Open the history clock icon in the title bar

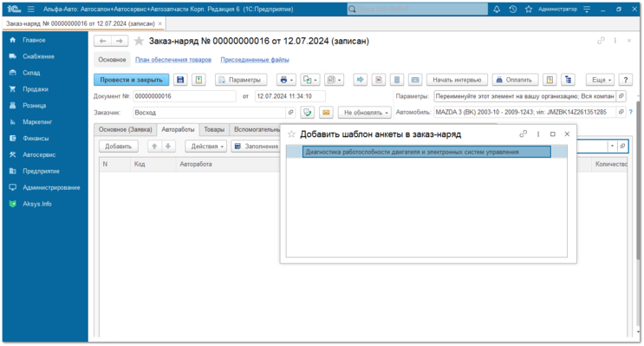[512, 9]
